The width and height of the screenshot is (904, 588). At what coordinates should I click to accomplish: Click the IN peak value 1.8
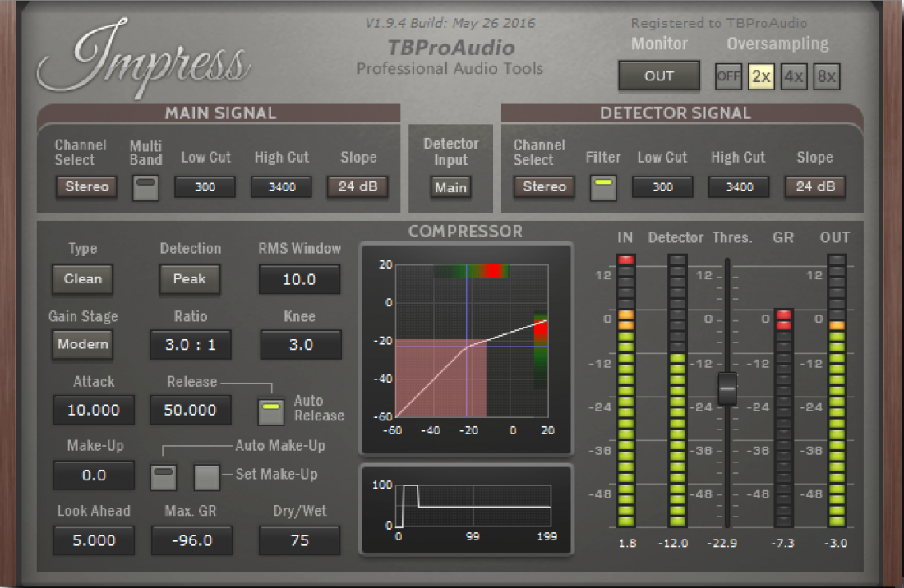(627, 543)
